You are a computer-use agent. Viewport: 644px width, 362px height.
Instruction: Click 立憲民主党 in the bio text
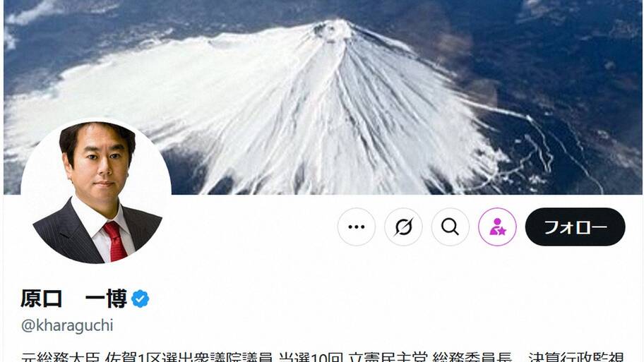388,357
